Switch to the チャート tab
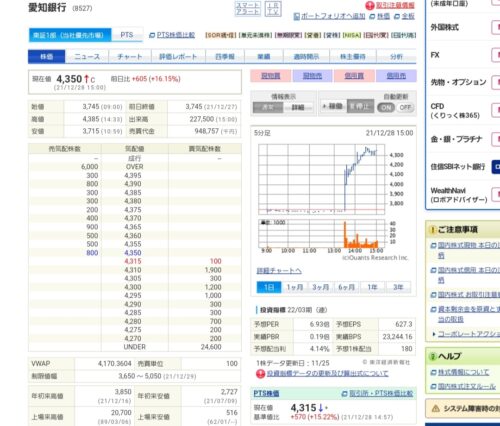 [x=130, y=57]
